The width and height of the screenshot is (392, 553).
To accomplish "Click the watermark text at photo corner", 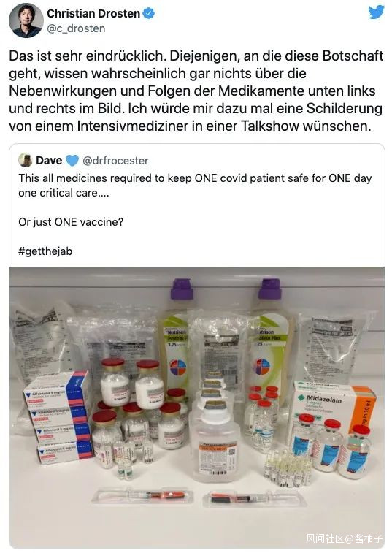I will (344, 538).
